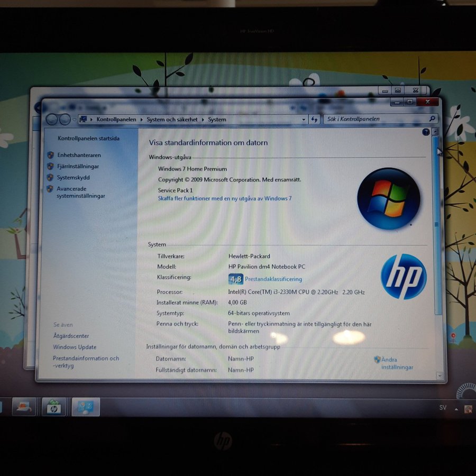The image size is (476, 476).
Task: Click 'Service Pack 1' text
Action: (x=175, y=190)
